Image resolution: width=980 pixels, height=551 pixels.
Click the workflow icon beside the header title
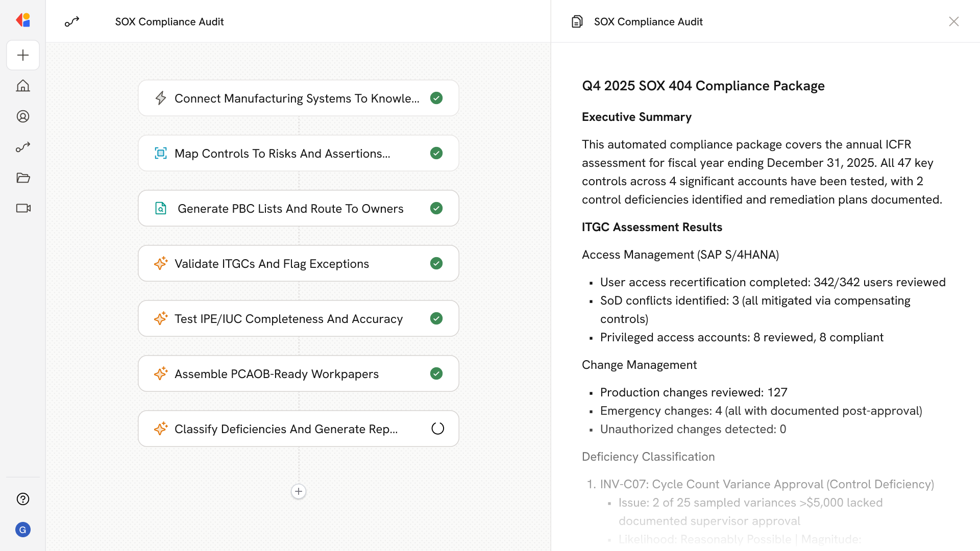click(x=72, y=21)
